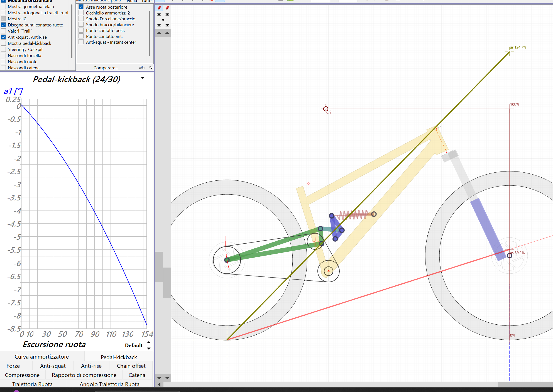The height and width of the screenshot is (392, 553).
Task: Open the Pedal-kickback graph title dropdown
Action: (x=143, y=78)
